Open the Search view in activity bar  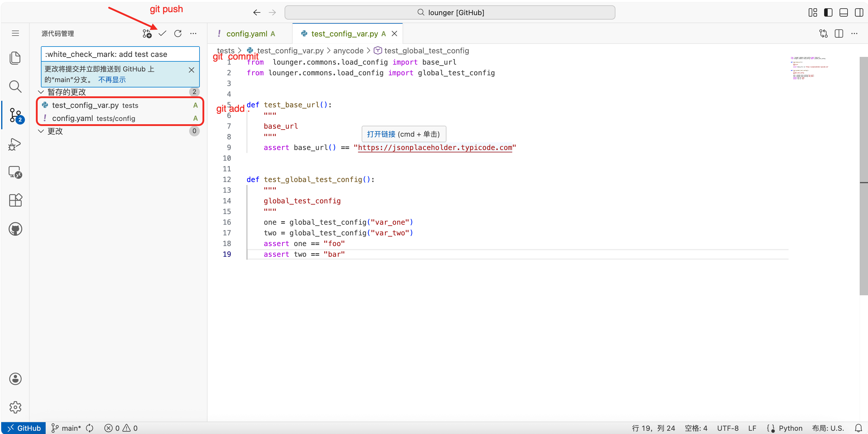tap(15, 87)
